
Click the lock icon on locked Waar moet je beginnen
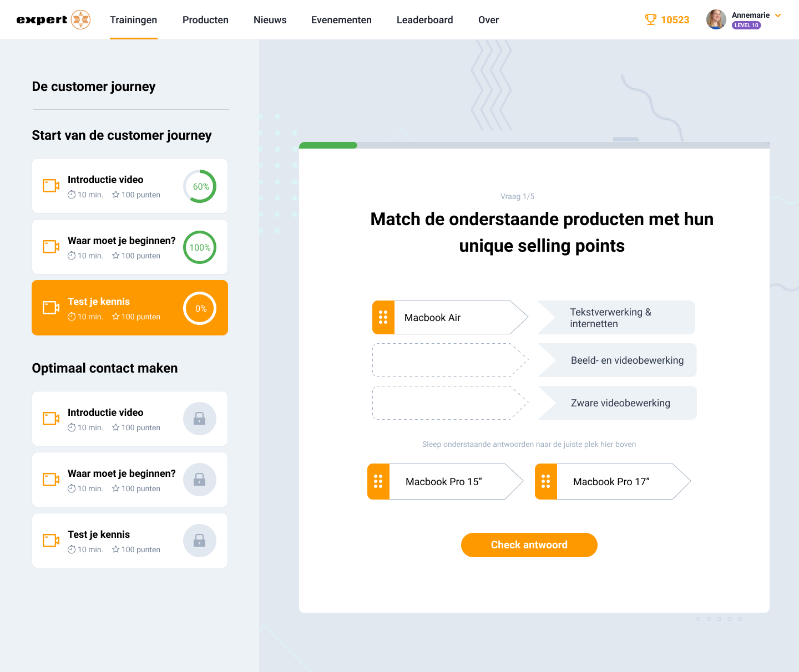pos(200,480)
